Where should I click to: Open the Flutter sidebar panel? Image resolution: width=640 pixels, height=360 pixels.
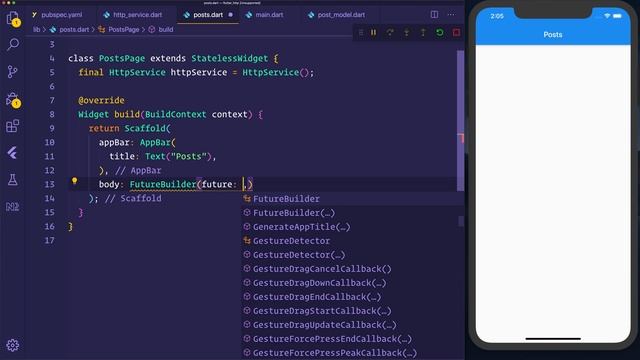tap(13, 153)
